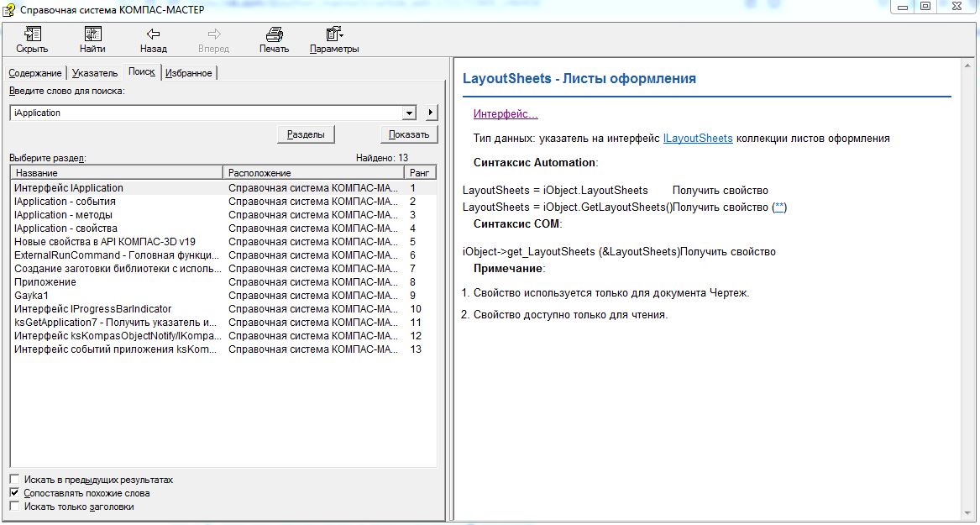980x525 pixels.
Task: Toggle Сопоставлять похожие слова checkbox
Action: tap(15, 493)
